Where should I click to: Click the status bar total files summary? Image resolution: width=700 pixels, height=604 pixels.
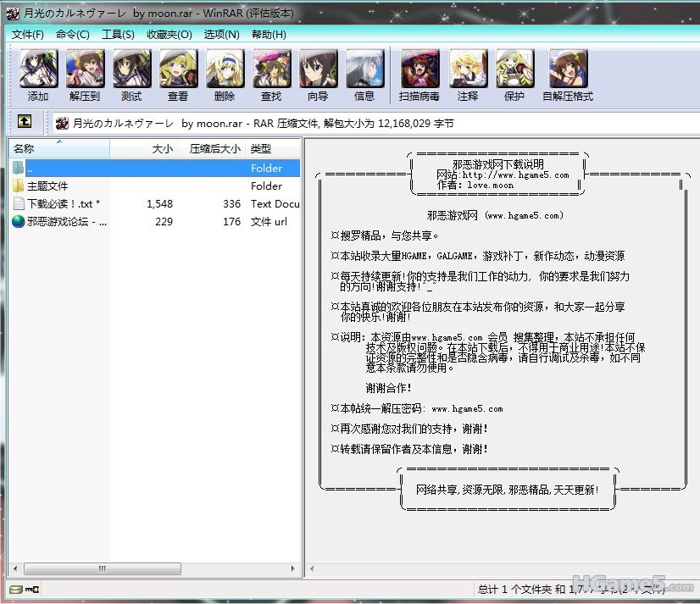570,590
